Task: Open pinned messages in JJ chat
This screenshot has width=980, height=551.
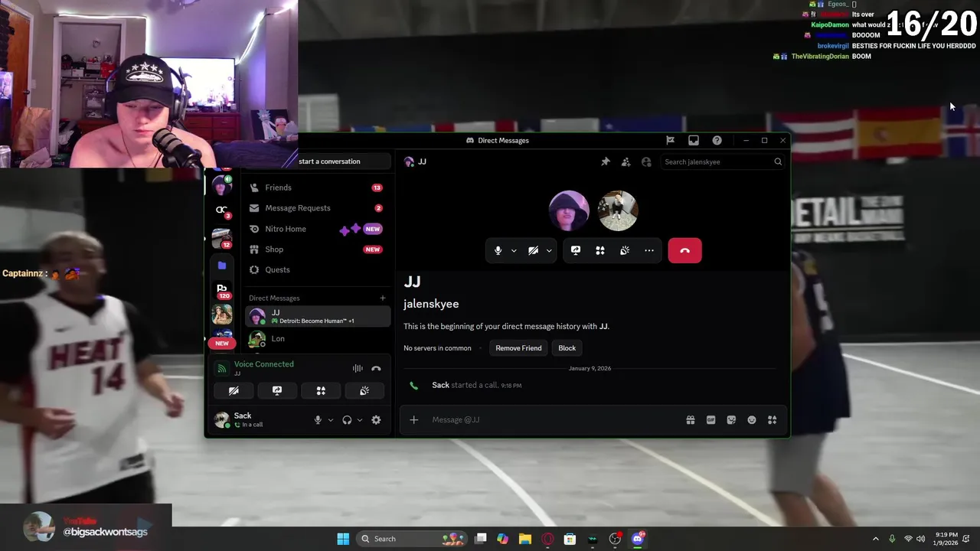Action: coord(606,161)
